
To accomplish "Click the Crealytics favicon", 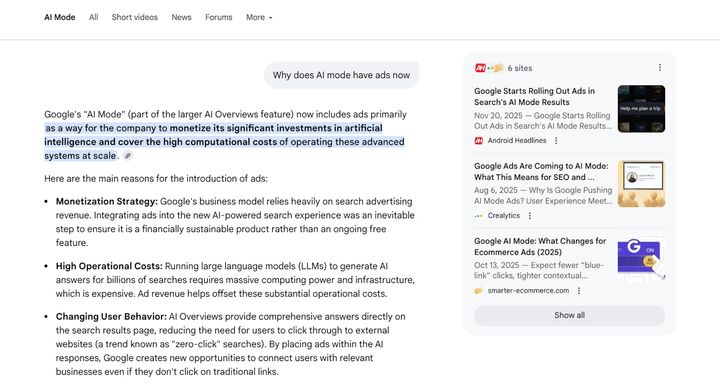I will coord(478,216).
